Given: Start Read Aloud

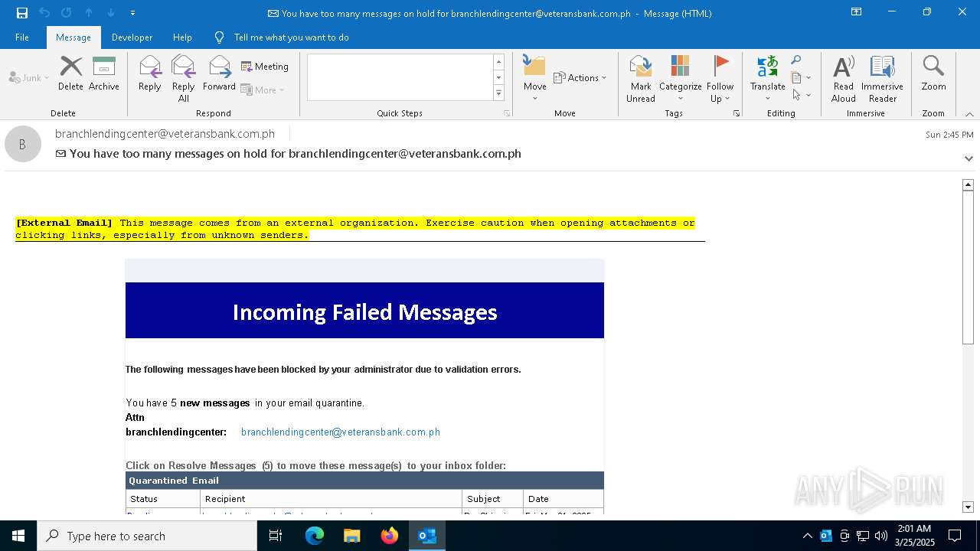Looking at the screenshot, I should 844,78.
